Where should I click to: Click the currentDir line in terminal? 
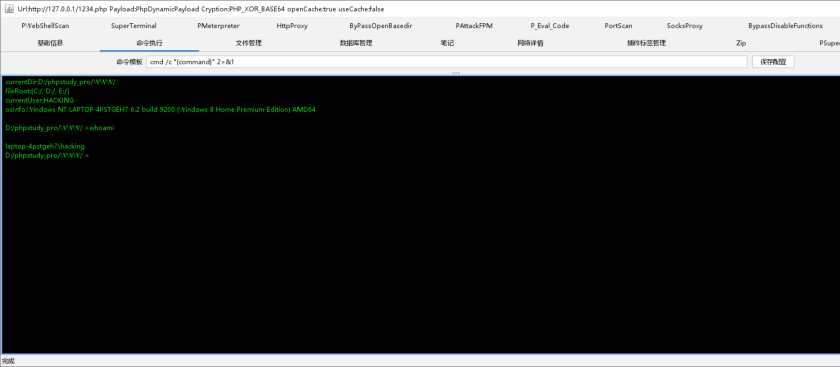(x=61, y=82)
